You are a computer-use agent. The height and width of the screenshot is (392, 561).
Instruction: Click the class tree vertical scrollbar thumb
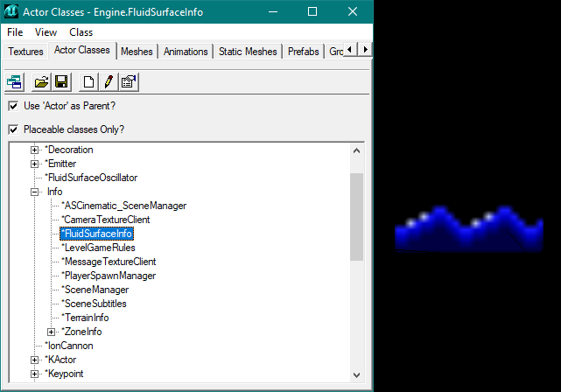pos(356,216)
